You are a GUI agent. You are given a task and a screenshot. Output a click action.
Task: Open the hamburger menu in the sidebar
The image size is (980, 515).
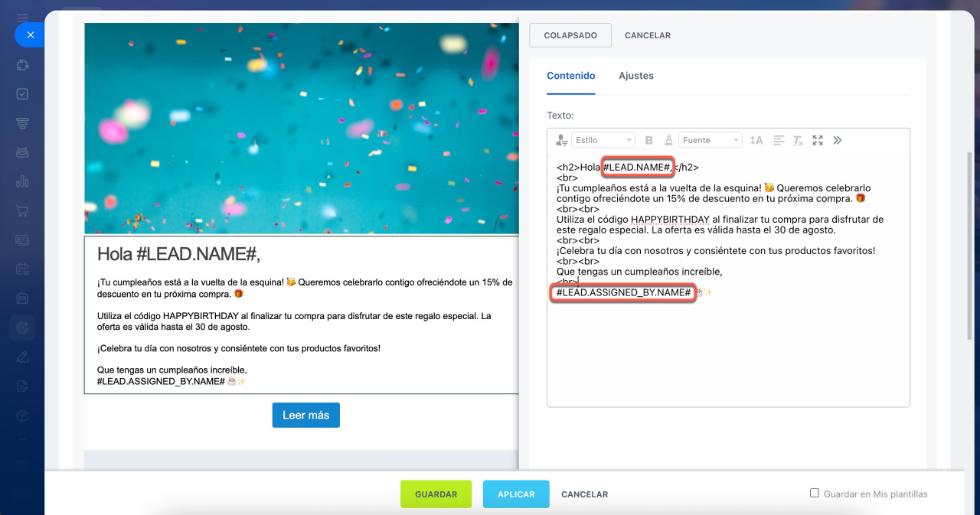click(x=22, y=18)
